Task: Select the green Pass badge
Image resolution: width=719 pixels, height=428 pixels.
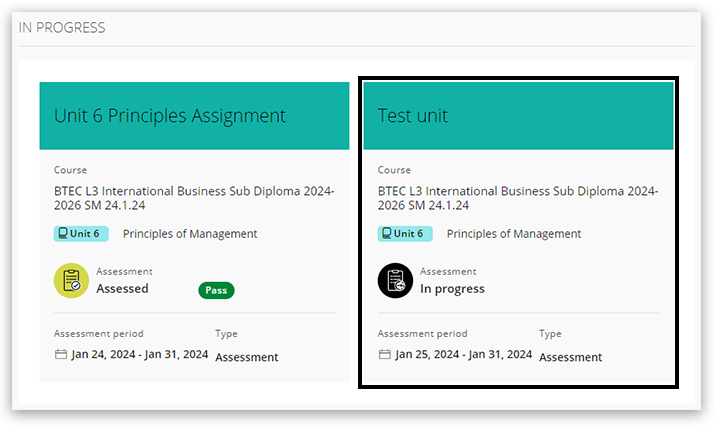Action: (x=215, y=290)
